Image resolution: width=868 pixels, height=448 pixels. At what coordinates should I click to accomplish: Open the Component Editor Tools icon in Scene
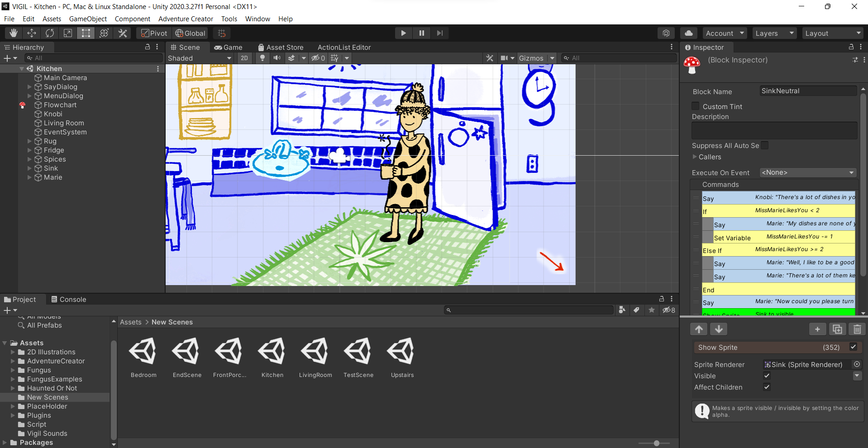click(490, 58)
